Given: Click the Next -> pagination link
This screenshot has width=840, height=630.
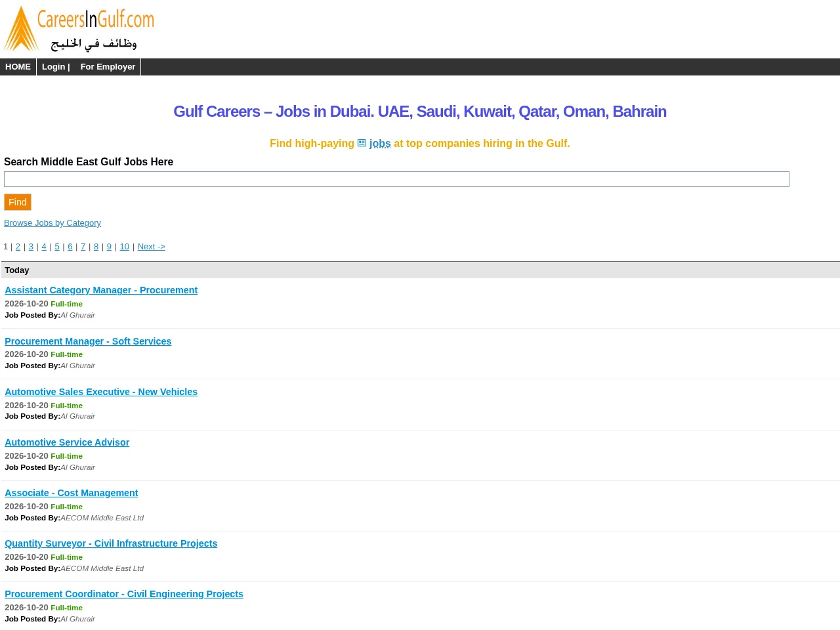Looking at the screenshot, I should pos(151,247).
